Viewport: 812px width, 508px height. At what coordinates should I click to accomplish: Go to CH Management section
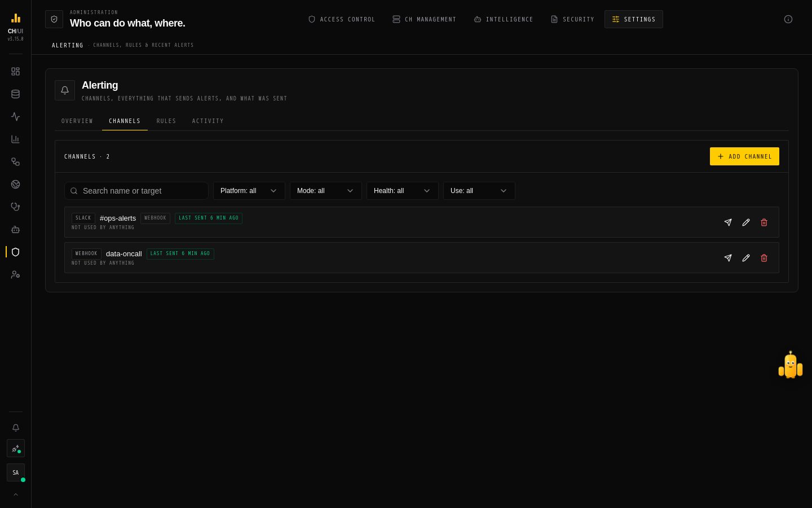[x=425, y=19]
